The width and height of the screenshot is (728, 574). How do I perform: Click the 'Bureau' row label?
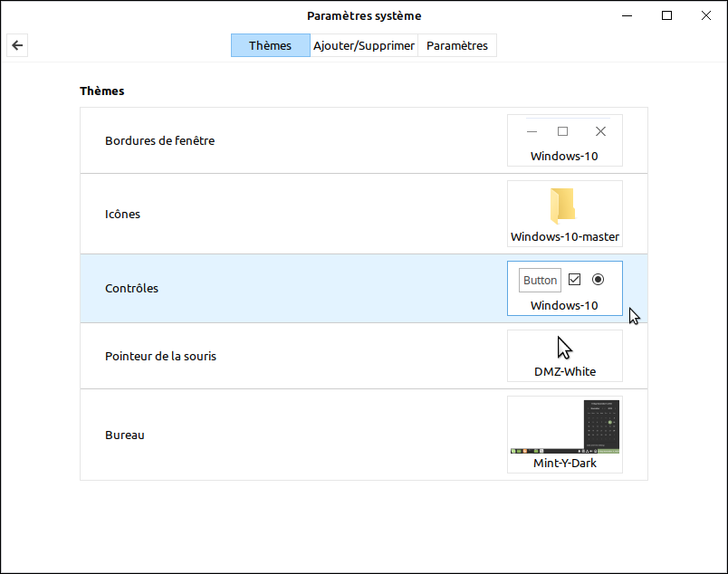coord(125,435)
